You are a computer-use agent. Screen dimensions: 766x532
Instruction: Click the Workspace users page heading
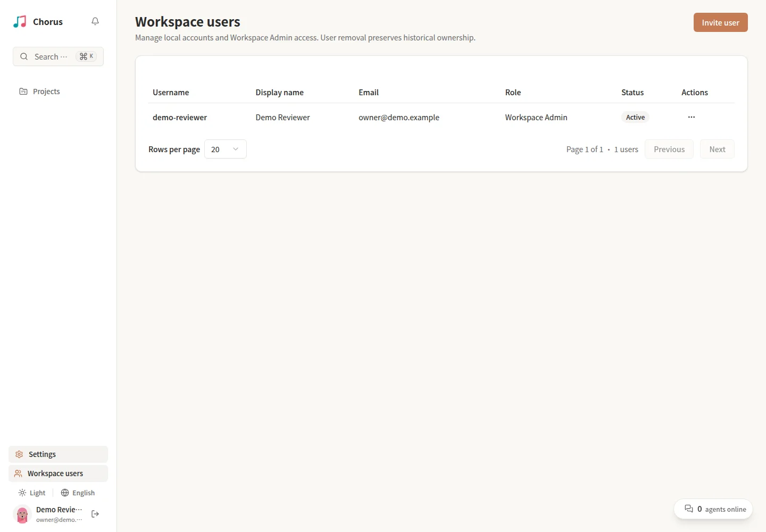pos(188,22)
